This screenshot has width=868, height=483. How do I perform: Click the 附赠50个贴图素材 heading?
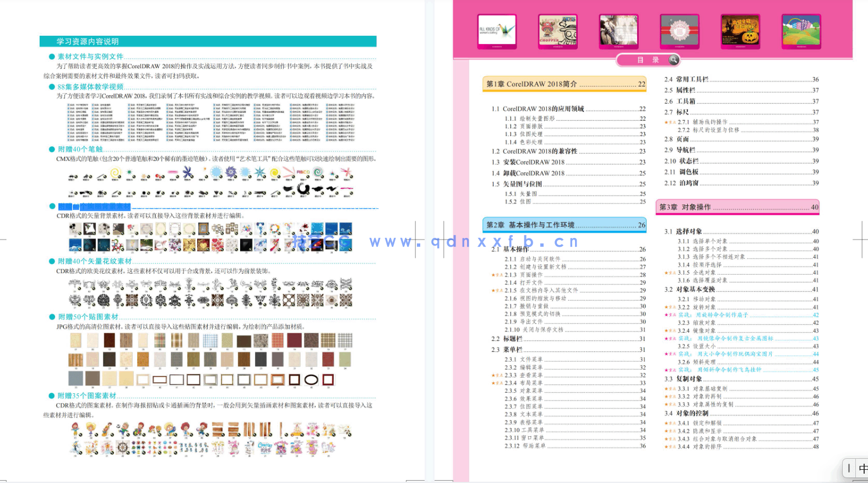click(x=88, y=317)
